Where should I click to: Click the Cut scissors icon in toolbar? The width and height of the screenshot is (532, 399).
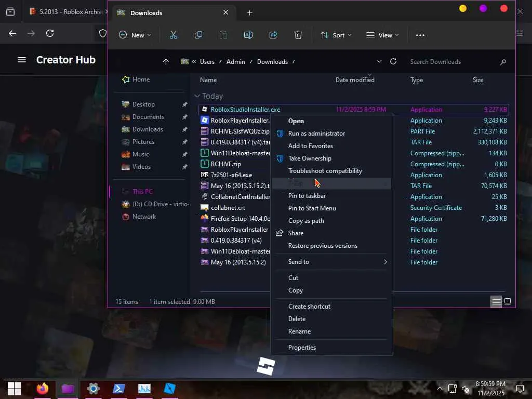point(174,35)
